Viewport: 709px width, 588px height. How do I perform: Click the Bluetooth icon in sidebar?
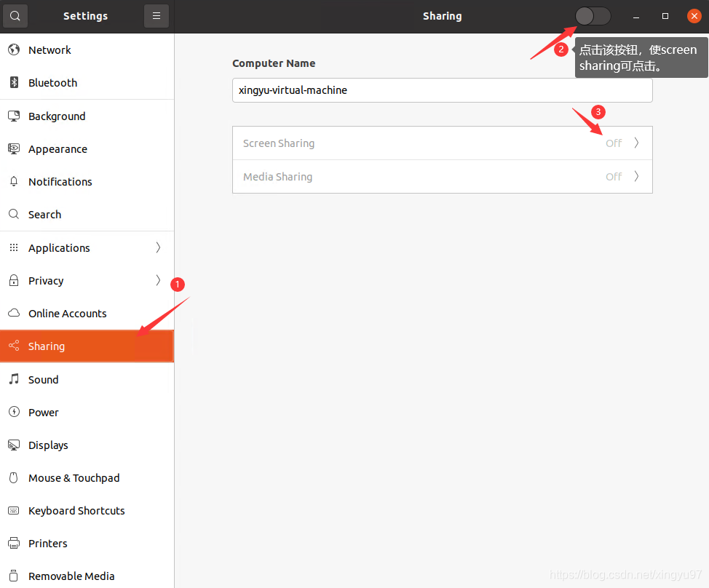[x=14, y=83]
